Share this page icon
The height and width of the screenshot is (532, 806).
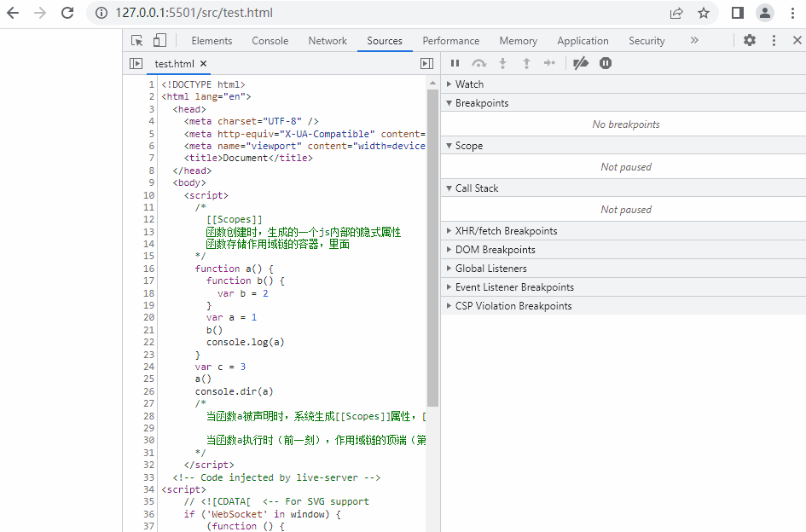(676, 13)
